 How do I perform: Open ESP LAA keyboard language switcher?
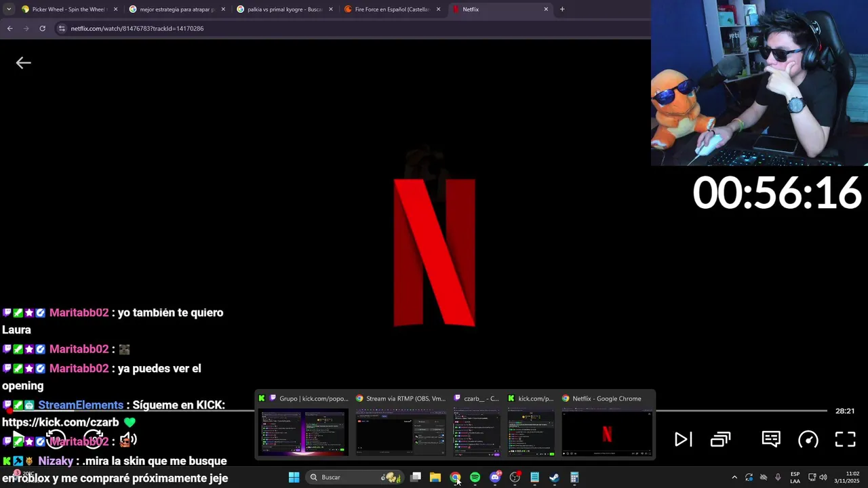(x=795, y=477)
